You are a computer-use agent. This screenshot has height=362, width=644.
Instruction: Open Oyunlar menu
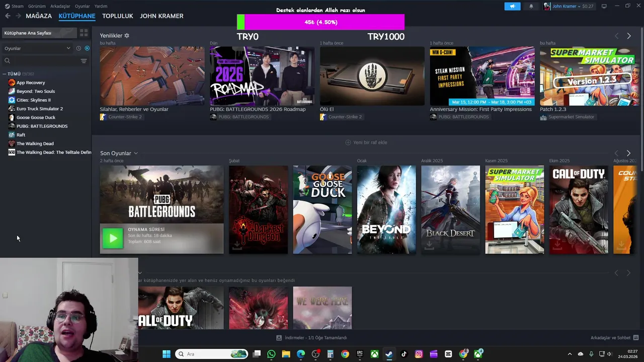point(83,6)
